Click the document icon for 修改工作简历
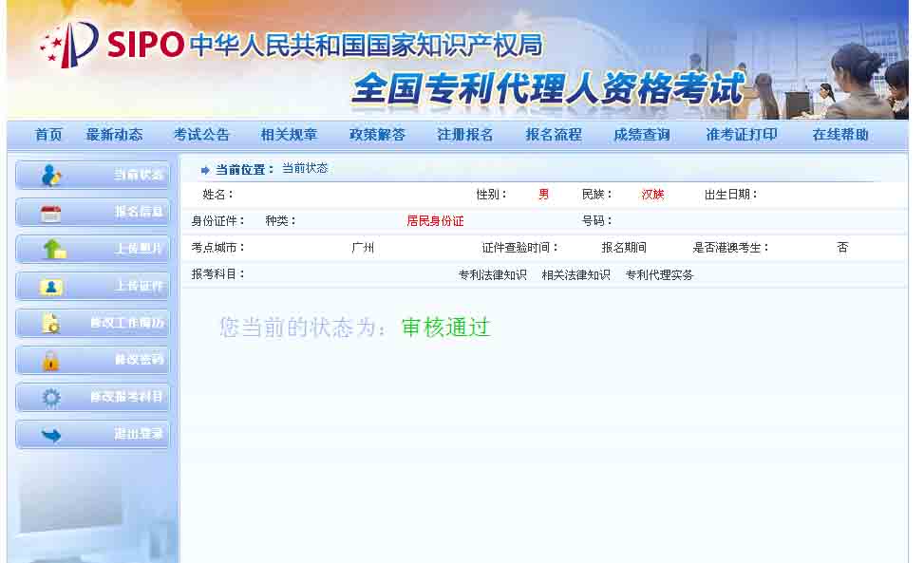The height and width of the screenshot is (563, 924). [x=51, y=324]
